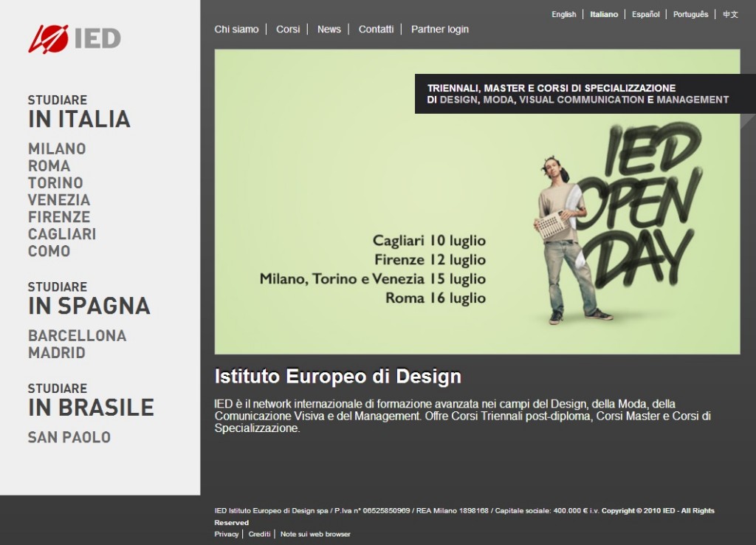Open the Corsi menu item
The width and height of the screenshot is (756, 545).
pos(286,30)
